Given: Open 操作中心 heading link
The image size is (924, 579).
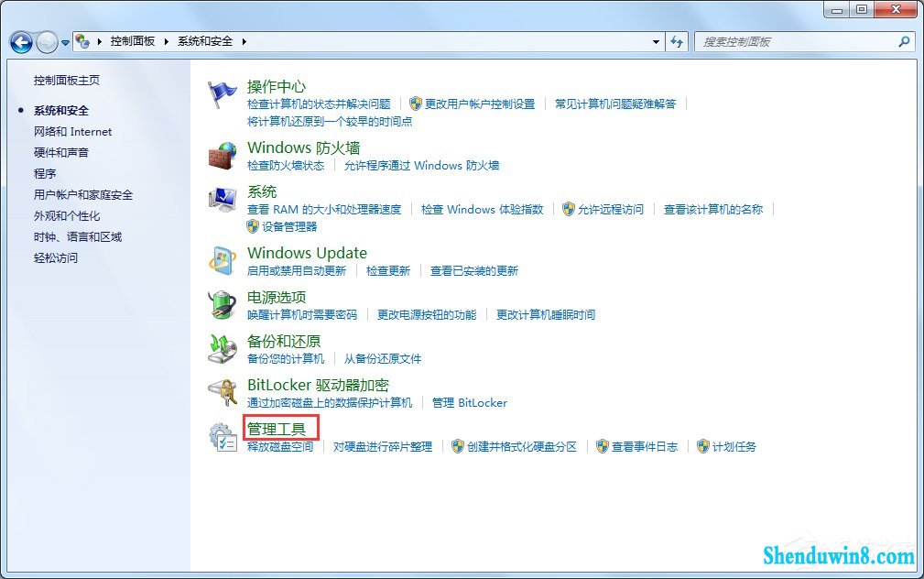Looking at the screenshot, I should click(277, 87).
